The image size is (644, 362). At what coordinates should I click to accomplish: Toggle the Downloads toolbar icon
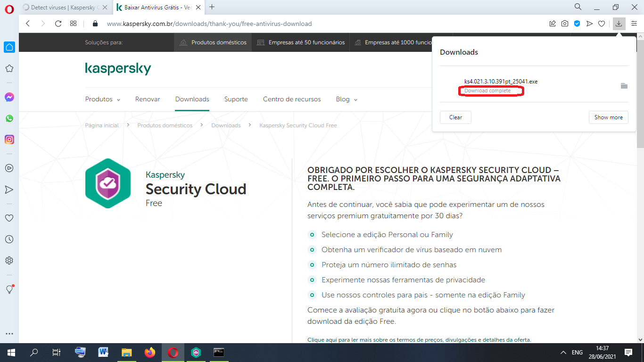point(619,24)
